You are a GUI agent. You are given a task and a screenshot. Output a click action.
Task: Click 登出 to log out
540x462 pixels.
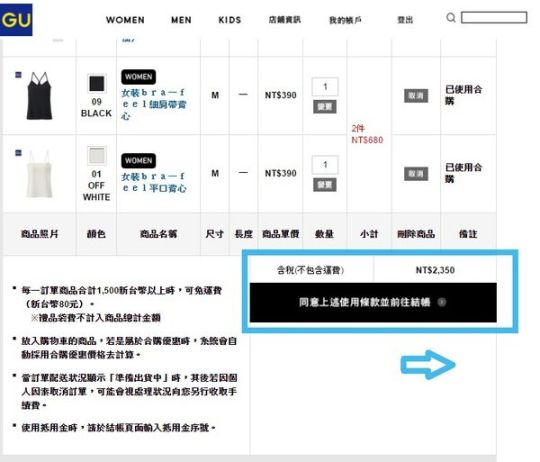(x=405, y=20)
